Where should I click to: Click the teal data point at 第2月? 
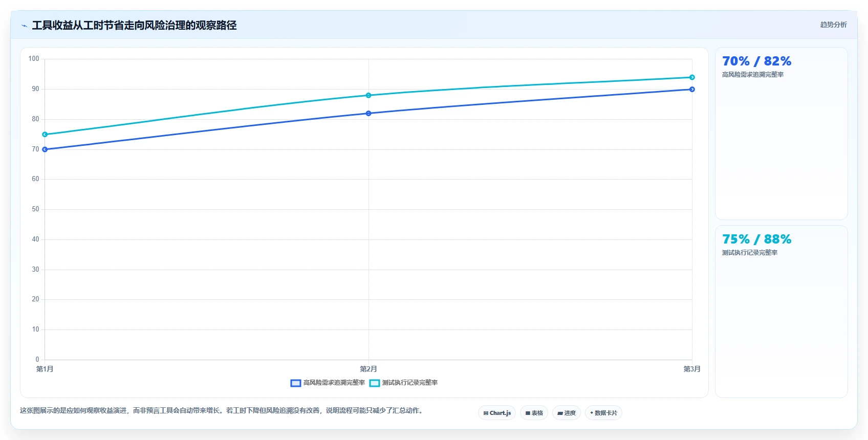click(x=368, y=95)
